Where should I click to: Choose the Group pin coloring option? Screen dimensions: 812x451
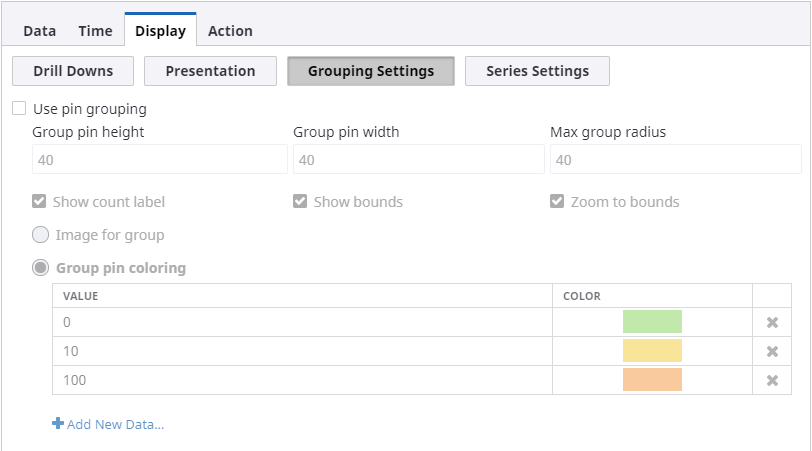coord(41,268)
